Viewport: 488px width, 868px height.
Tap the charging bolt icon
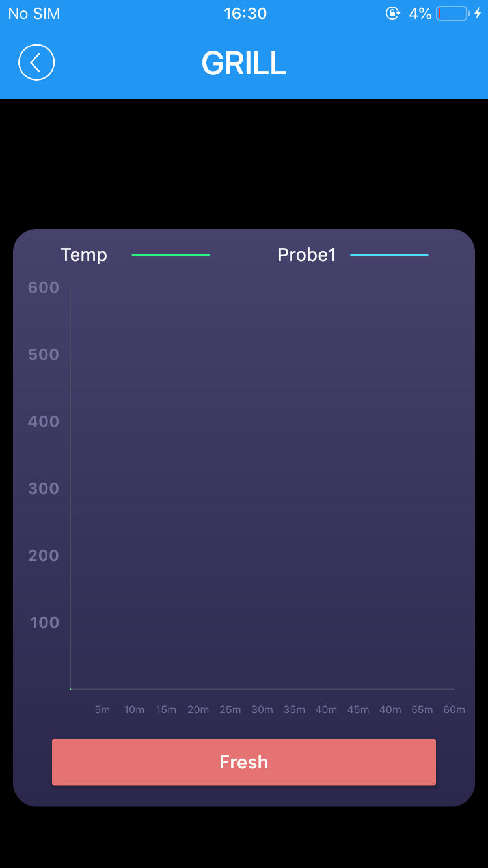click(478, 14)
